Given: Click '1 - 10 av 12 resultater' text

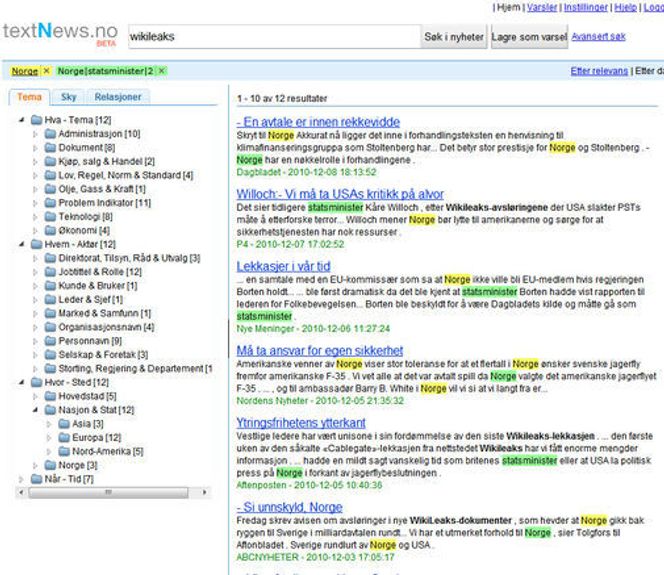Looking at the screenshot, I should [x=282, y=99].
